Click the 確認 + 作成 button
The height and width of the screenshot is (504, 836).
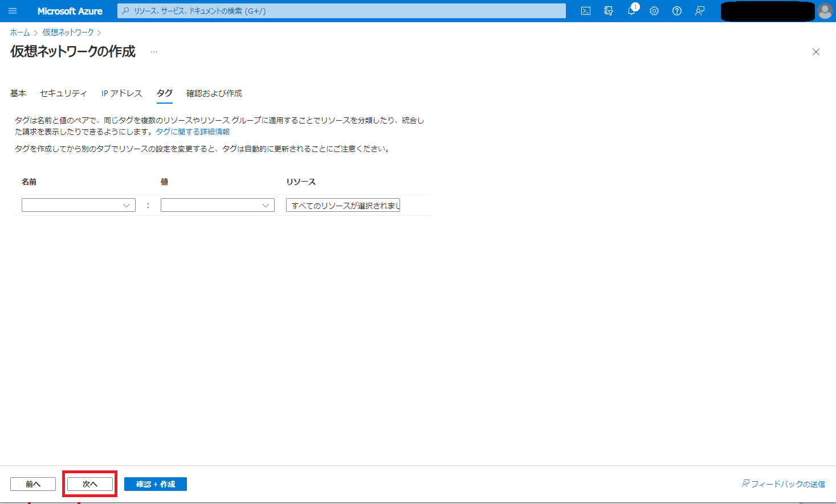tap(156, 484)
